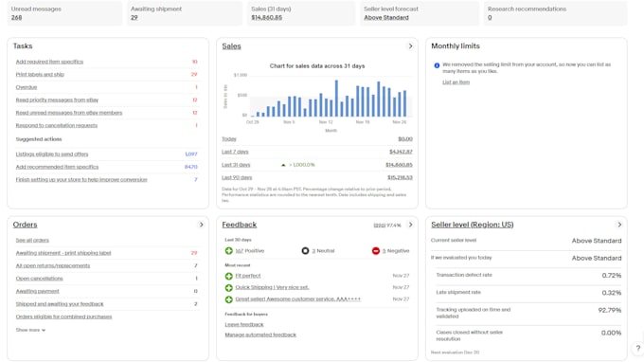Image resolution: width=644 pixels, height=362 pixels.
Task: Click the blue info icon in Monthly limits
Action: (x=437, y=65)
